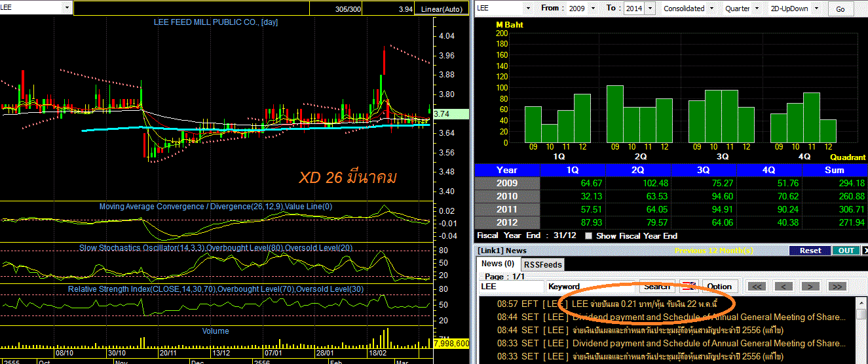This screenshot has width=868, height=364.
Task: Open the news Option button
Action: (x=719, y=287)
